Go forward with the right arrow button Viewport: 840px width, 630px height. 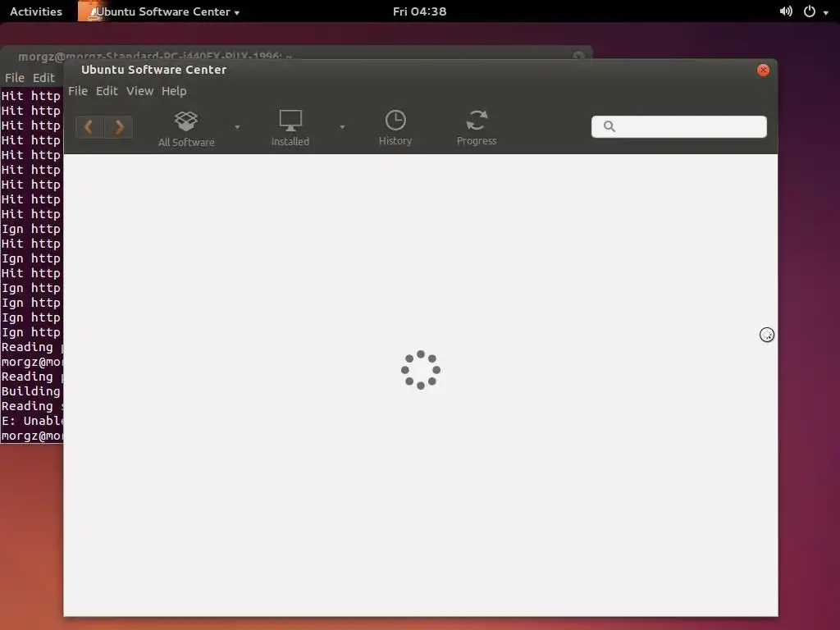tap(119, 127)
